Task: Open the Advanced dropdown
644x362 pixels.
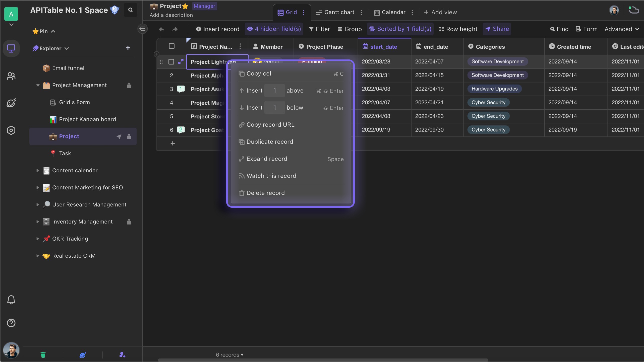Action: point(622,29)
